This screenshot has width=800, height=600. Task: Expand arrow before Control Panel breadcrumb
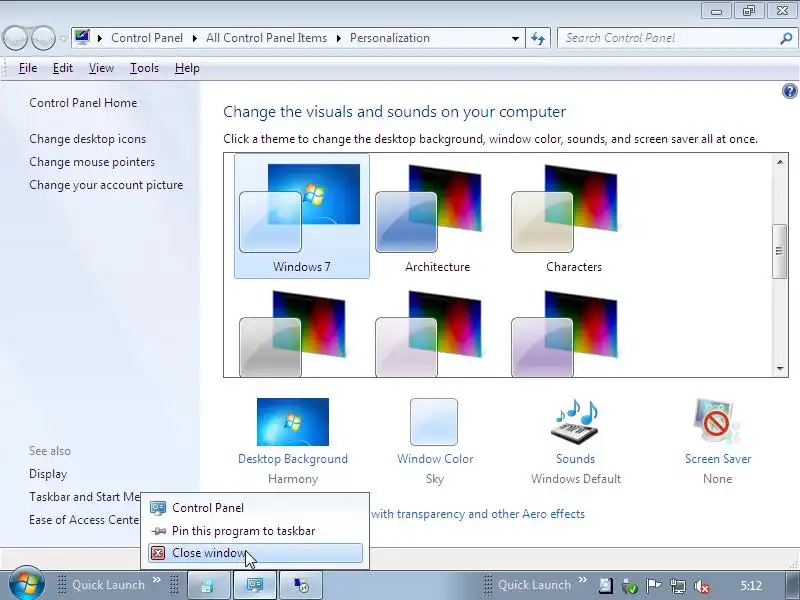pos(100,38)
